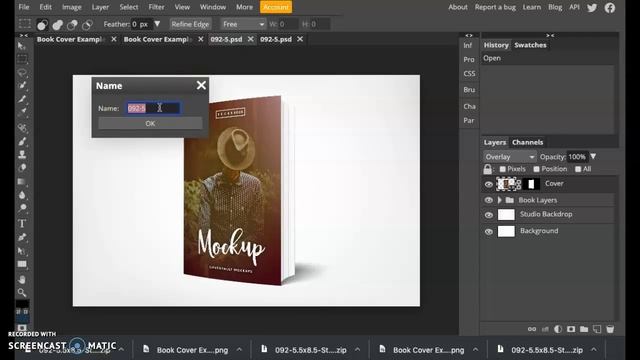Select the Pen tool
This screenshot has height=360, width=640.
tap(22, 237)
